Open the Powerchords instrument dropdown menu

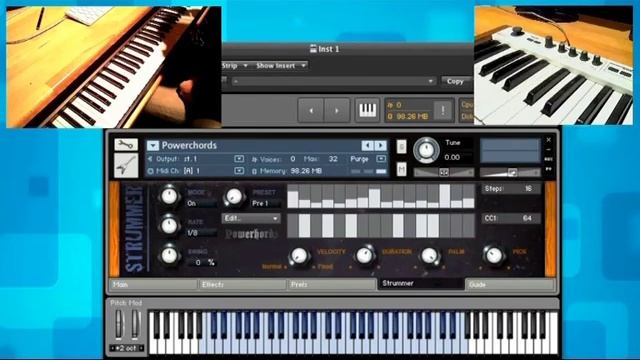pyautogui.click(x=153, y=145)
